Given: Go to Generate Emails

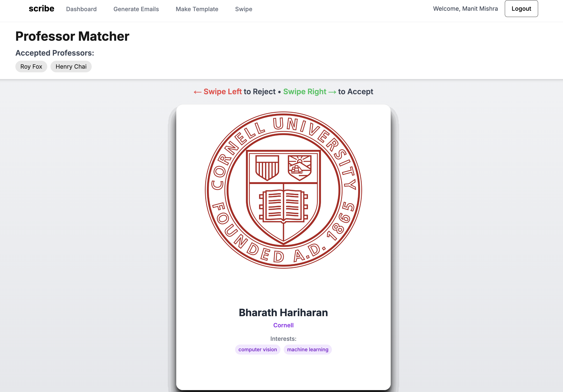Looking at the screenshot, I should point(136,9).
